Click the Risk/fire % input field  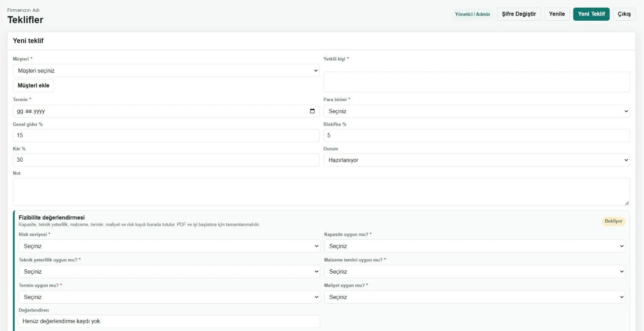[x=477, y=136]
